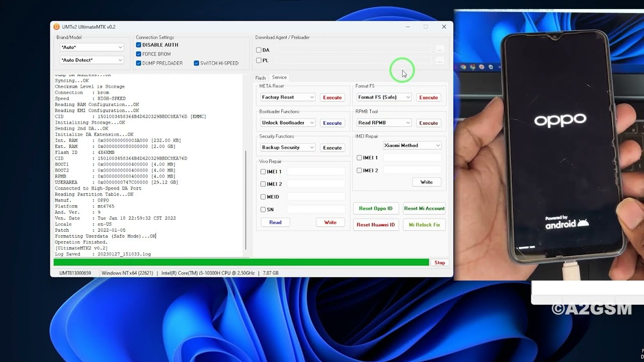Click Reset Mi Account button
Viewport: 644px width, 362px height.
(424, 208)
